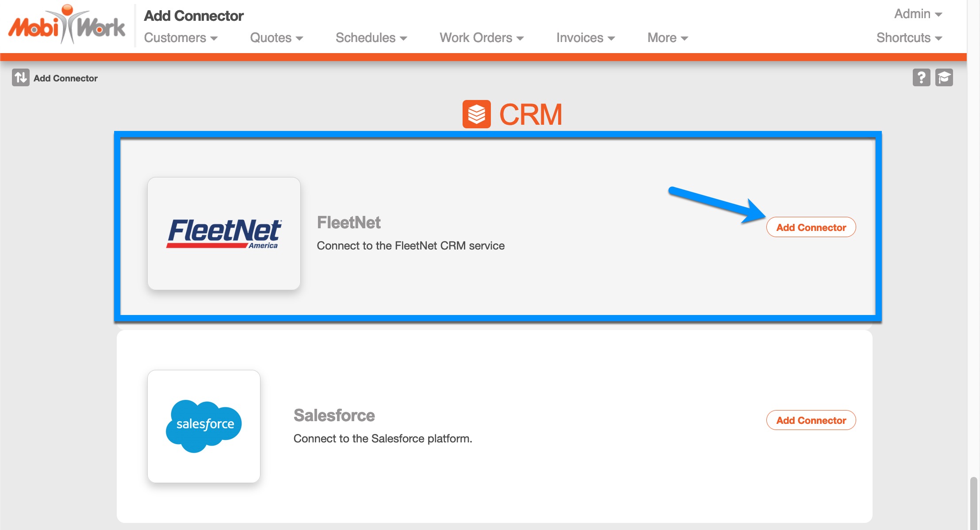Image resolution: width=980 pixels, height=530 pixels.
Task: Click the Salesforce cloud logo tile
Action: pyautogui.click(x=204, y=426)
